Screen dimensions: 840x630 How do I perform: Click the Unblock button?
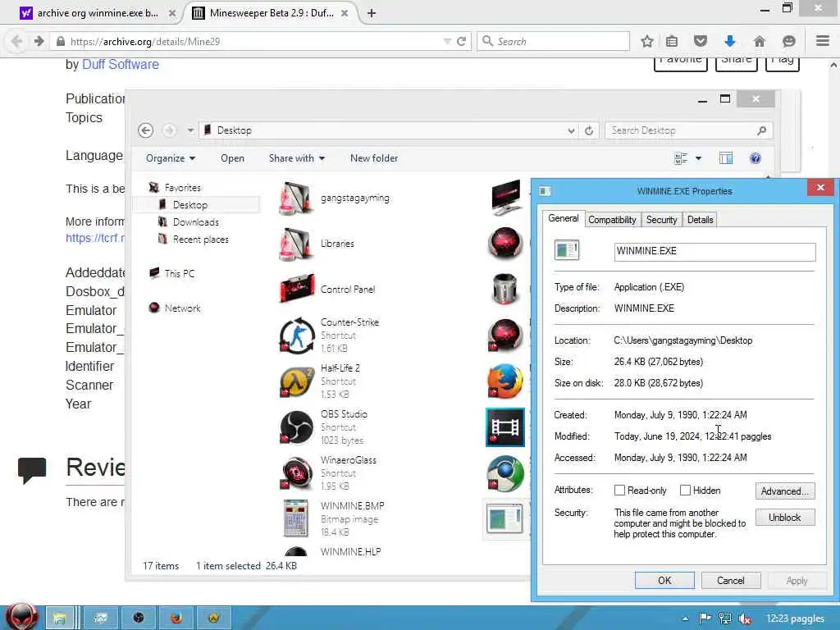tap(785, 518)
